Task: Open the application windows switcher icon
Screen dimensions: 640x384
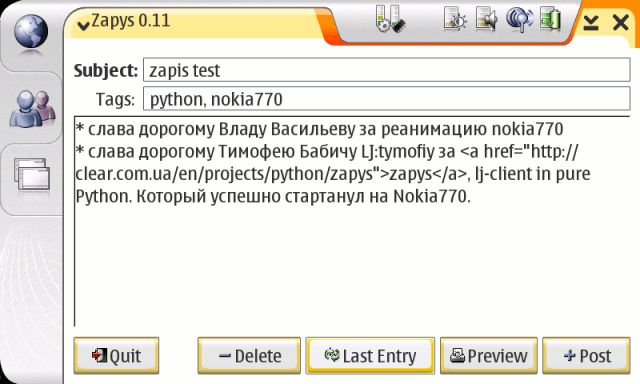Action: [32, 175]
